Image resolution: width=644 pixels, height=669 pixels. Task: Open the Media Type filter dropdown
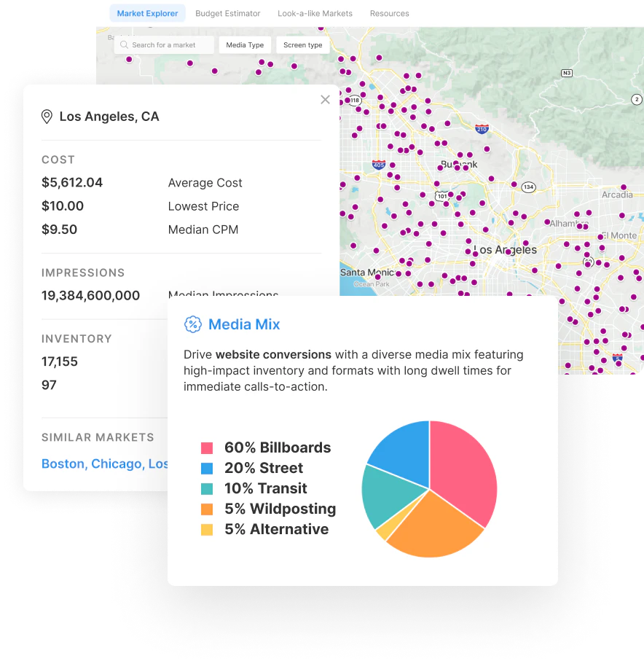coord(245,44)
